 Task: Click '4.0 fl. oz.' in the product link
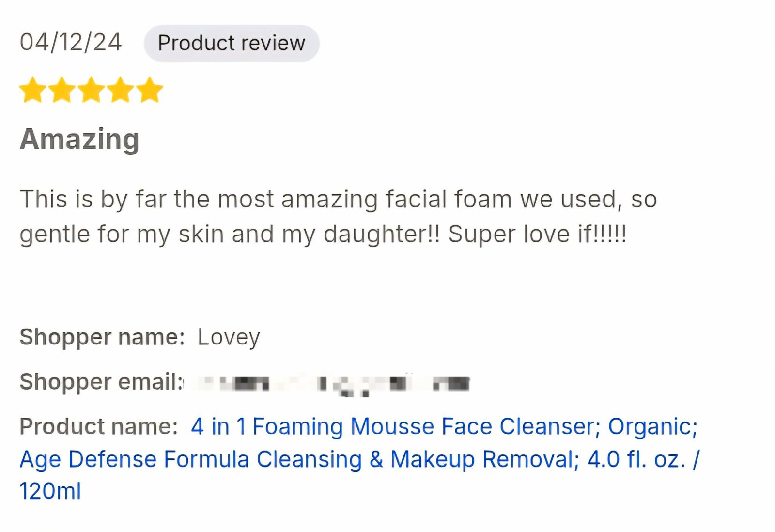tap(636, 459)
